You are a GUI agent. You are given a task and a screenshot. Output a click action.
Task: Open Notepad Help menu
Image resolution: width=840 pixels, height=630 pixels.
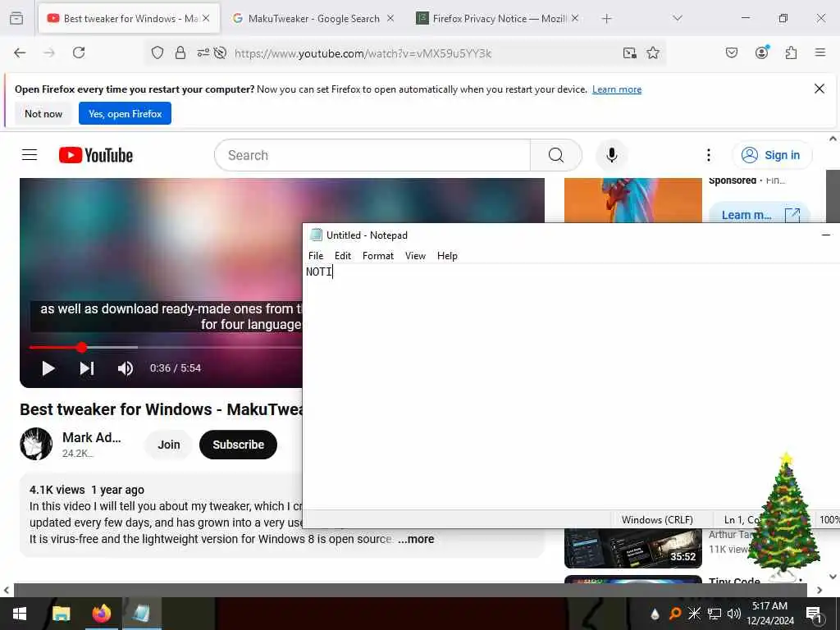[447, 256]
